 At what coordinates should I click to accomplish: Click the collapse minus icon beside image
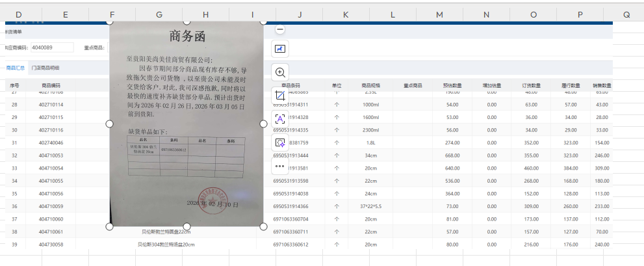(280, 29)
